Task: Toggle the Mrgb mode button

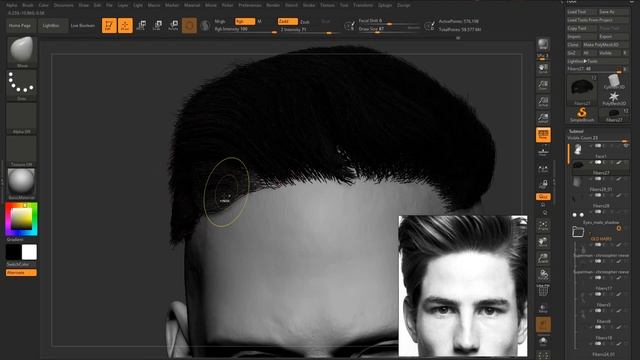Action: click(x=220, y=21)
